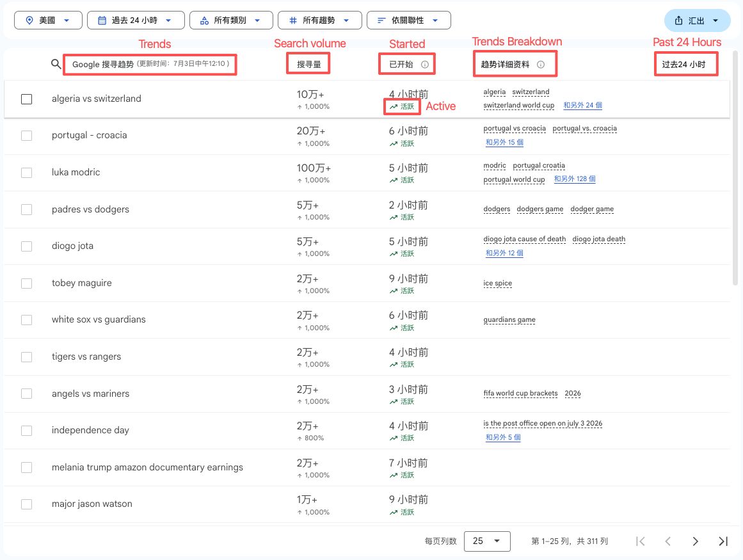Click the dodgers game related query

pyautogui.click(x=539, y=209)
